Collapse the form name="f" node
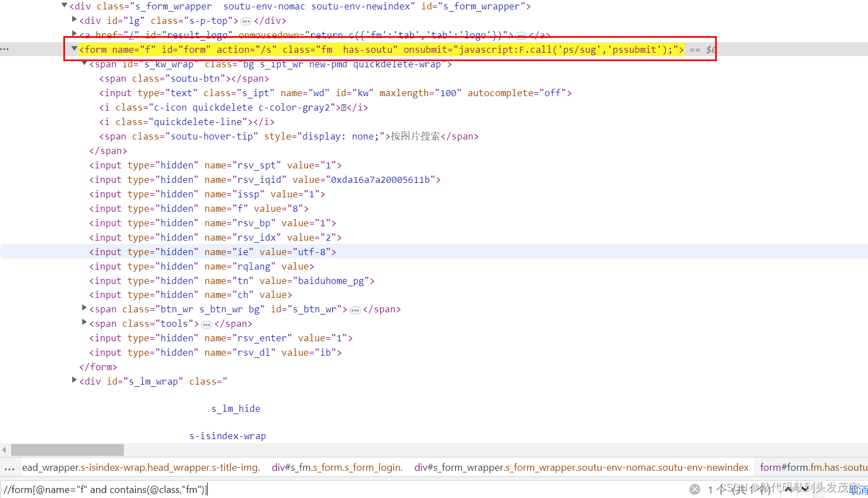This screenshot has width=868, height=498. point(74,49)
